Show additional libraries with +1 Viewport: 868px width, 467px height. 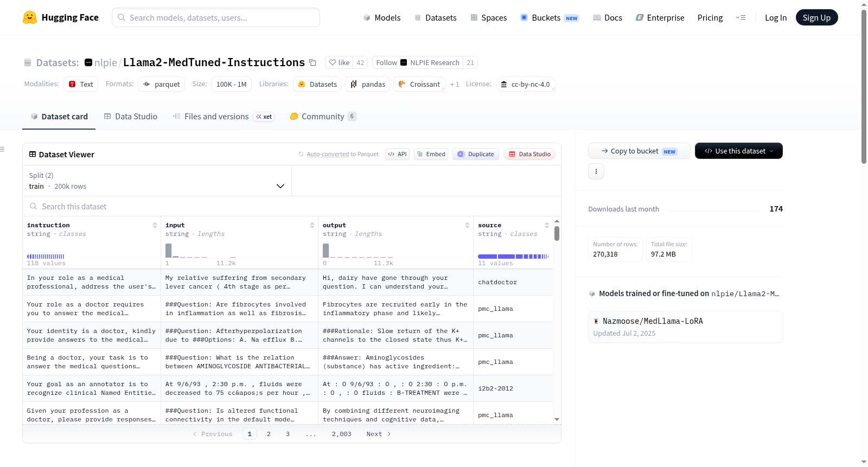[x=455, y=84]
